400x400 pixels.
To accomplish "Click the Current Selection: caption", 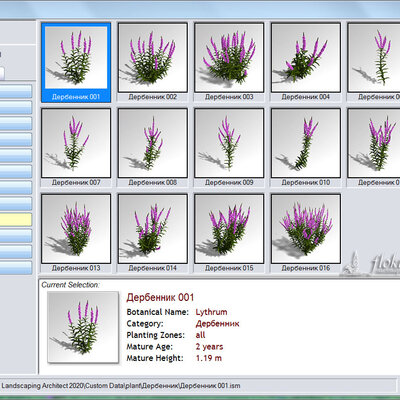I will tap(70, 285).
